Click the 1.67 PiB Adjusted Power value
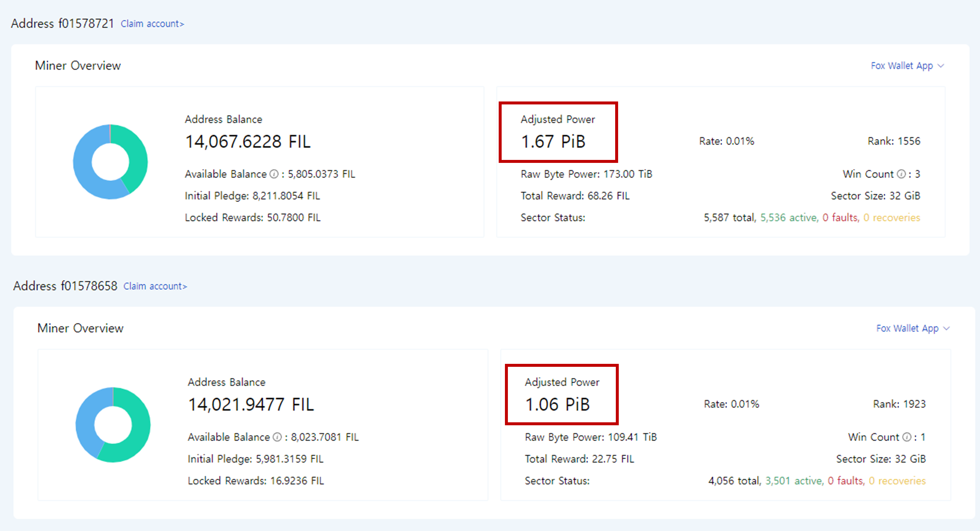The width and height of the screenshot is (980, 531). tap(553, 142)
